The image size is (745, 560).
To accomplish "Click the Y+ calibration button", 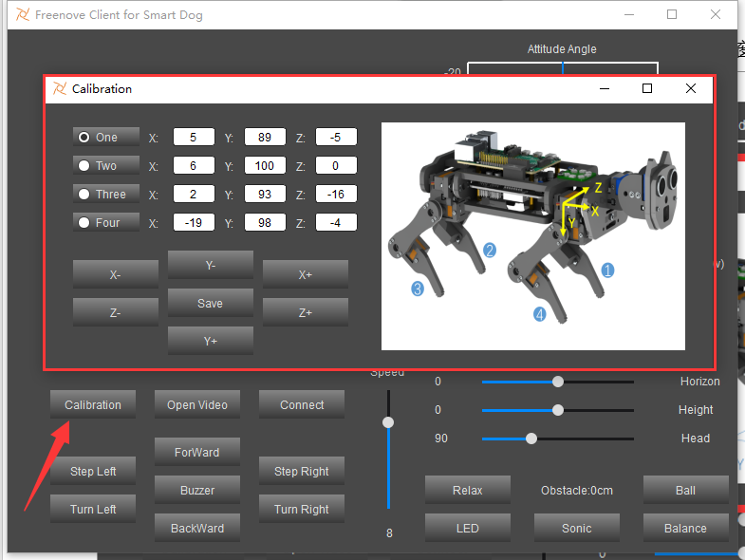I will tap(211, 341).
